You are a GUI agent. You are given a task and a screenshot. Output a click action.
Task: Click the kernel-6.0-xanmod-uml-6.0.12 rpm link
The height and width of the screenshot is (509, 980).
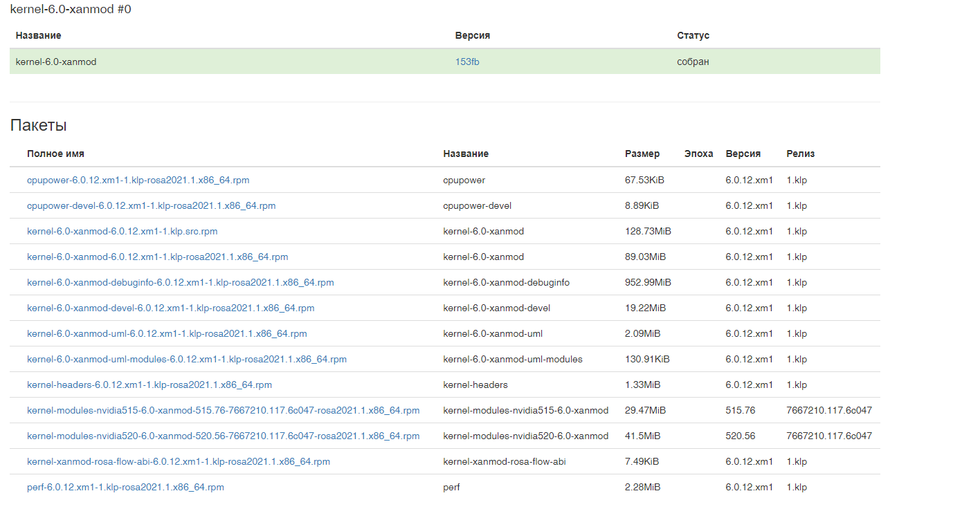tap(167, 333)
